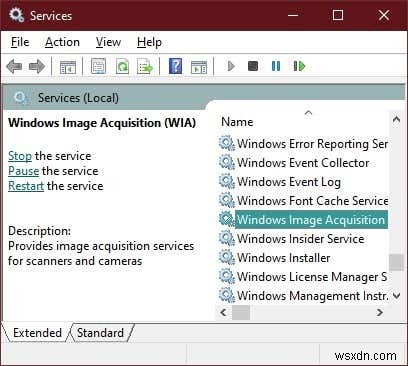Open Properties toolbar icon
Screen dimensions: 408x366
(98, 66)
